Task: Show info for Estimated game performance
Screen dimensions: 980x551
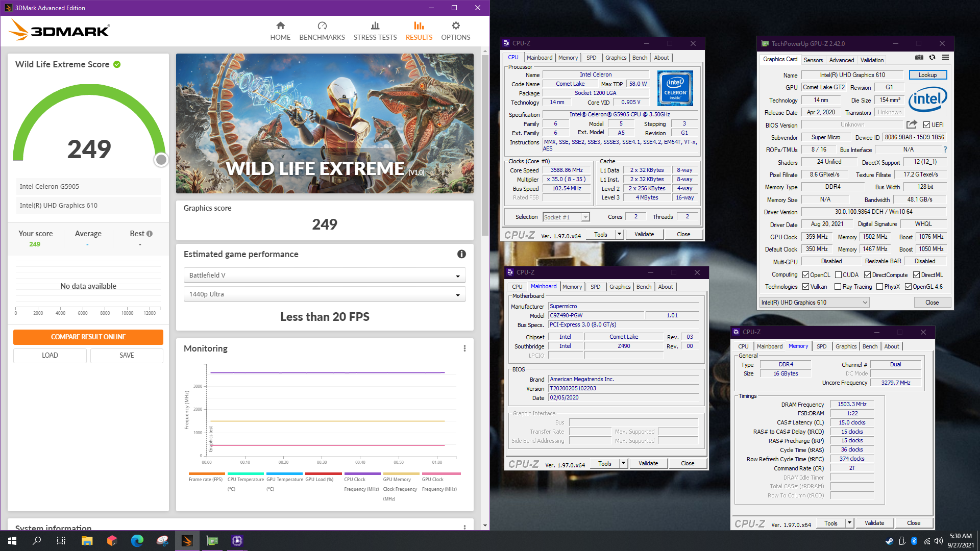Action: click(x=461, y=254)
